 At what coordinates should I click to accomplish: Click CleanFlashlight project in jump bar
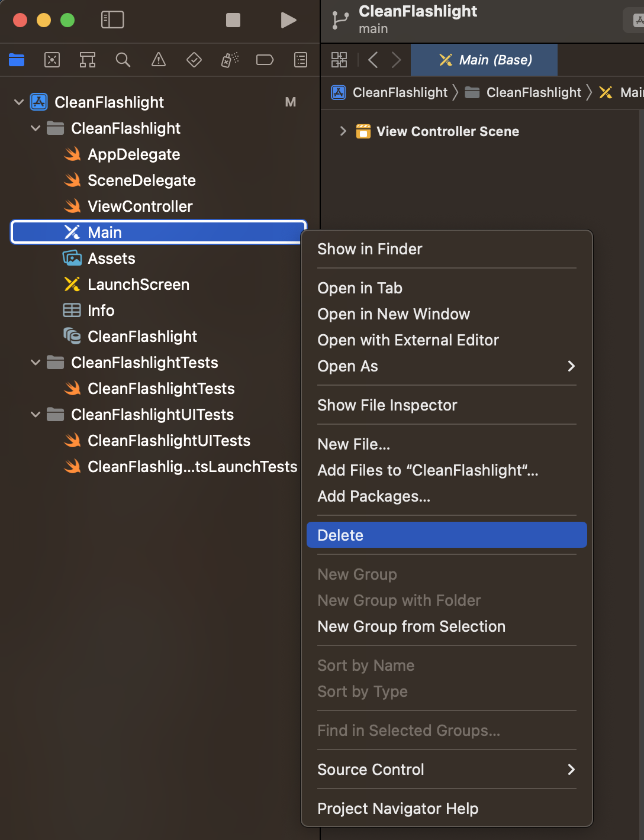pos(389,92)
